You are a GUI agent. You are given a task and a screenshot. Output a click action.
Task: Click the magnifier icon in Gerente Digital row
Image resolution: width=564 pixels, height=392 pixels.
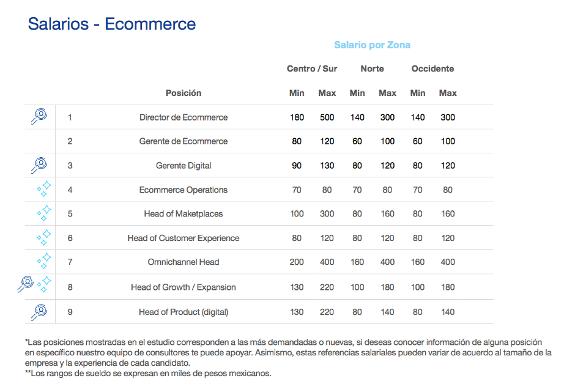[x=39, y=165]
